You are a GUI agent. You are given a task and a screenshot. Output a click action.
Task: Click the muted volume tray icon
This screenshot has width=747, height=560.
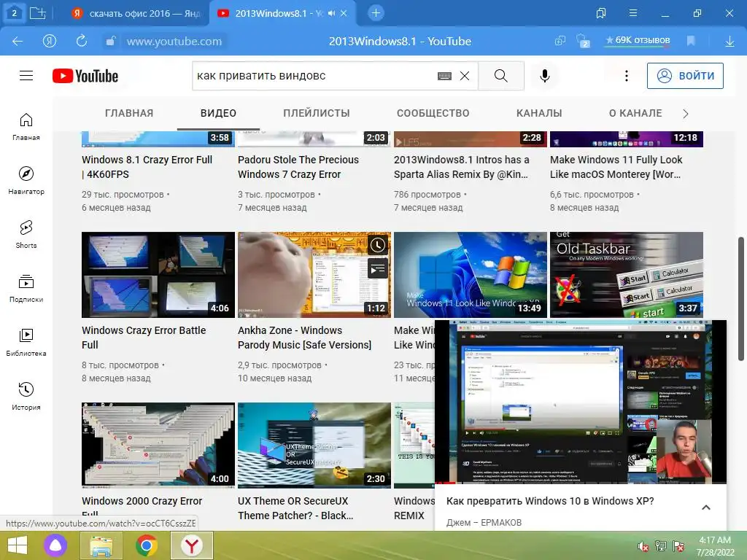click(x=643, y=546)
